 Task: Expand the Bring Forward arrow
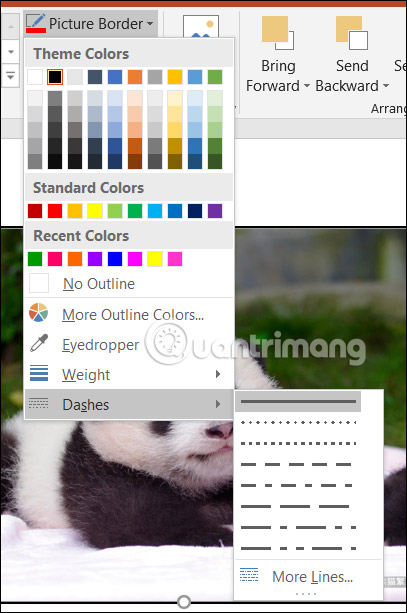tap(307, 86)
